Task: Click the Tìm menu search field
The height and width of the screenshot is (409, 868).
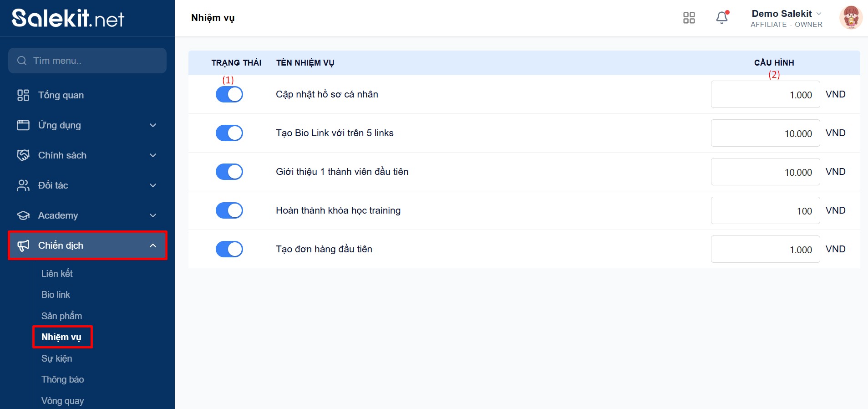Action: point(87,61)
